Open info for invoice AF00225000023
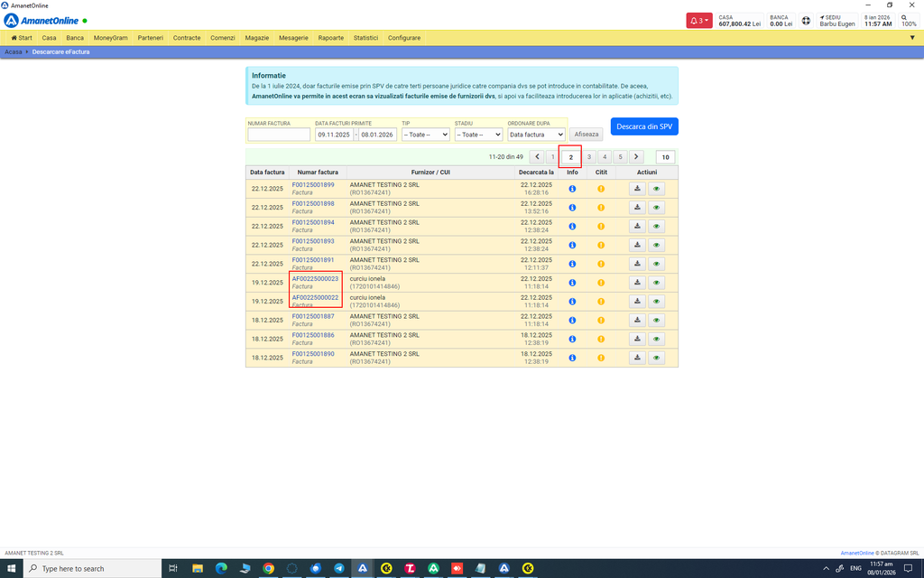The image size is (924, 578). (x=572, y=283)
